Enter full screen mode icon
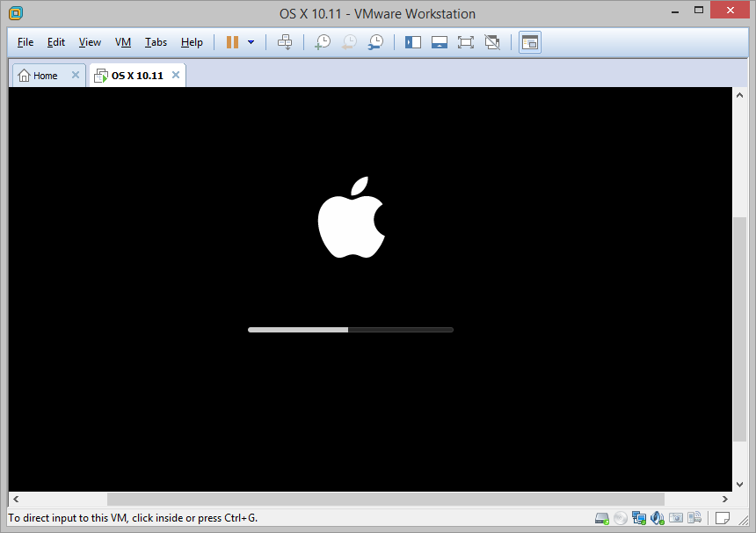Image resolution: width=756 pixels, height=533 pixels. pos(466,42)
